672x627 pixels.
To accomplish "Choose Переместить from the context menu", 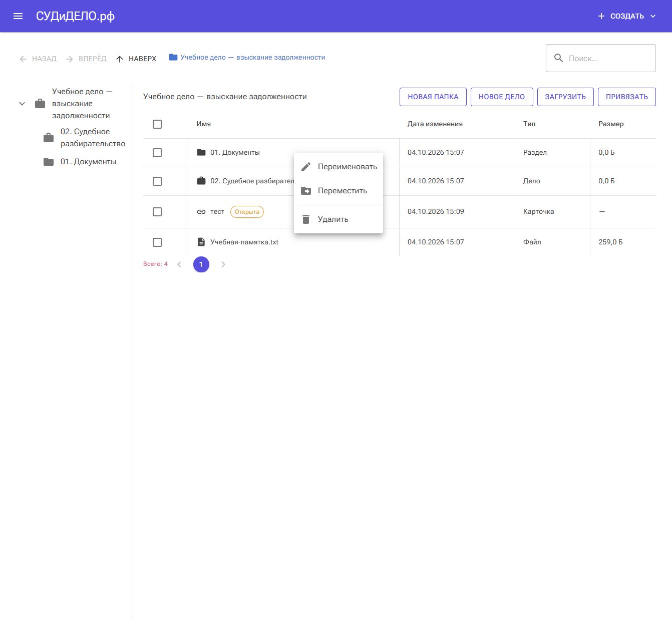I will (x=339, y=191).
